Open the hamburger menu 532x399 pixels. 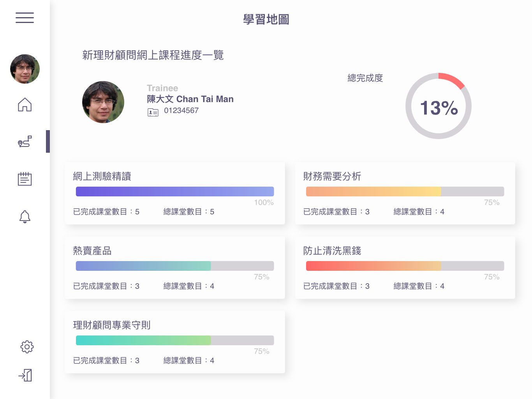pyautogui.click(x=25, y=18)
